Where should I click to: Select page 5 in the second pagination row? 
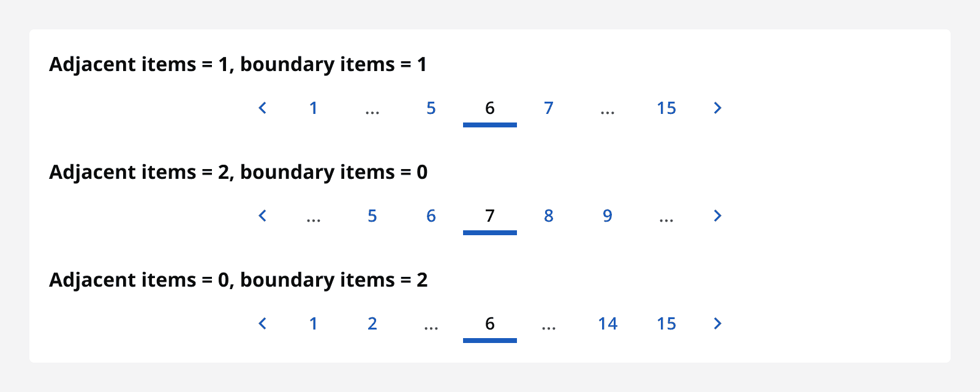coord(372,216)
